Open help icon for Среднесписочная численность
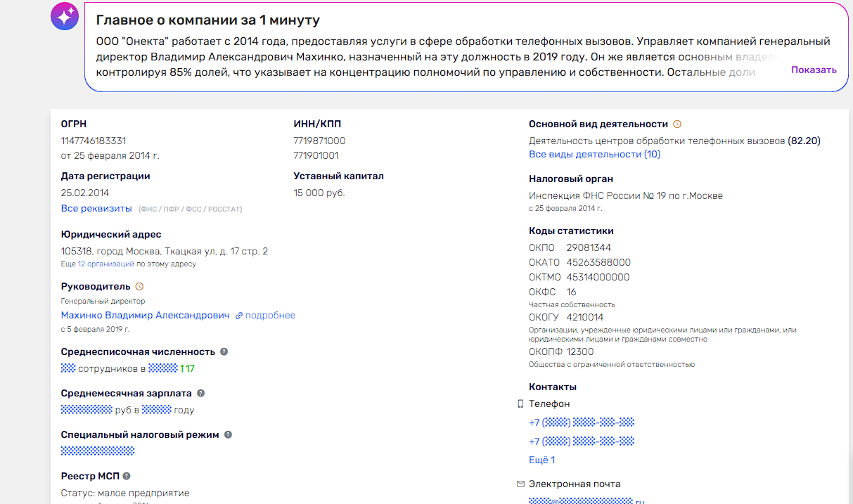Screen dimensions: 853x504 coord(224,351)
